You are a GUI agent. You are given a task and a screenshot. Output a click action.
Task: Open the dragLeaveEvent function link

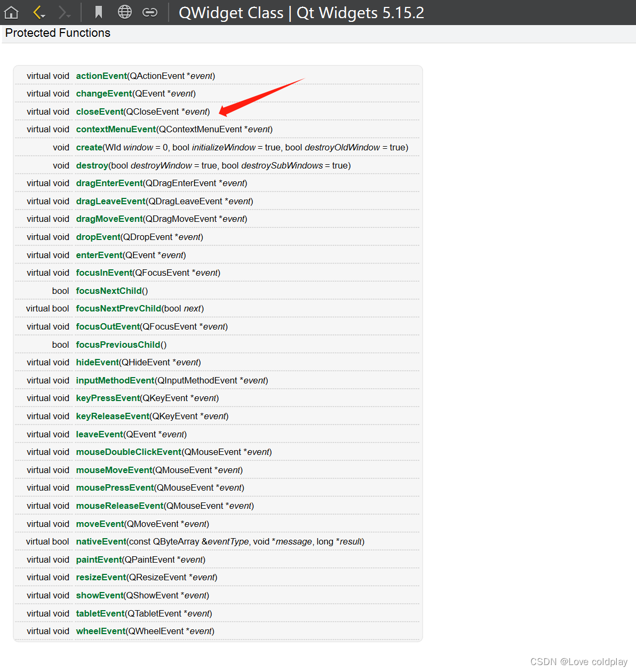point(111,201)
